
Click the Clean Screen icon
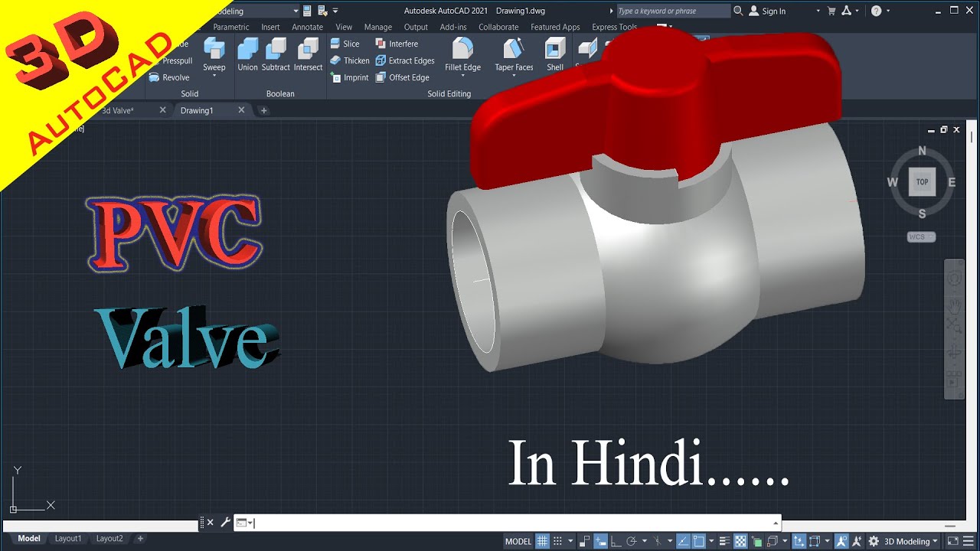952,541
